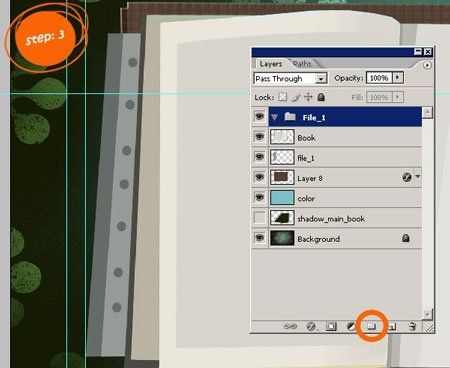
Task: Select the Layer 8 brown thumbnail
Action: click(282, 177)
